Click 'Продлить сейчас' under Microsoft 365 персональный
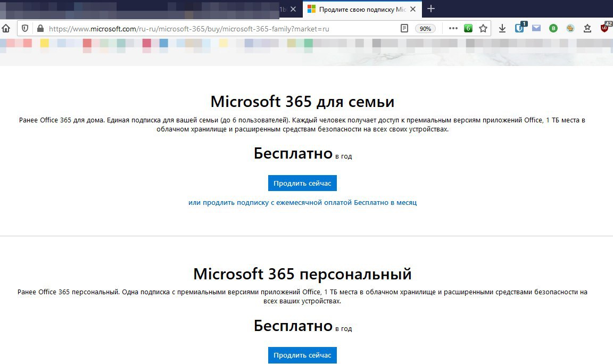 302,355
